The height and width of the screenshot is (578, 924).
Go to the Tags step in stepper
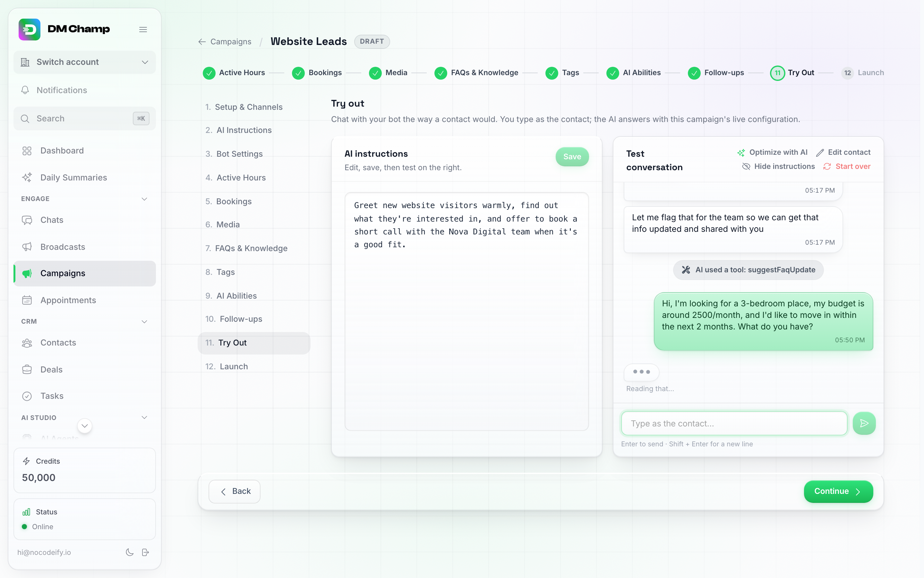click(x=562, y=73)
